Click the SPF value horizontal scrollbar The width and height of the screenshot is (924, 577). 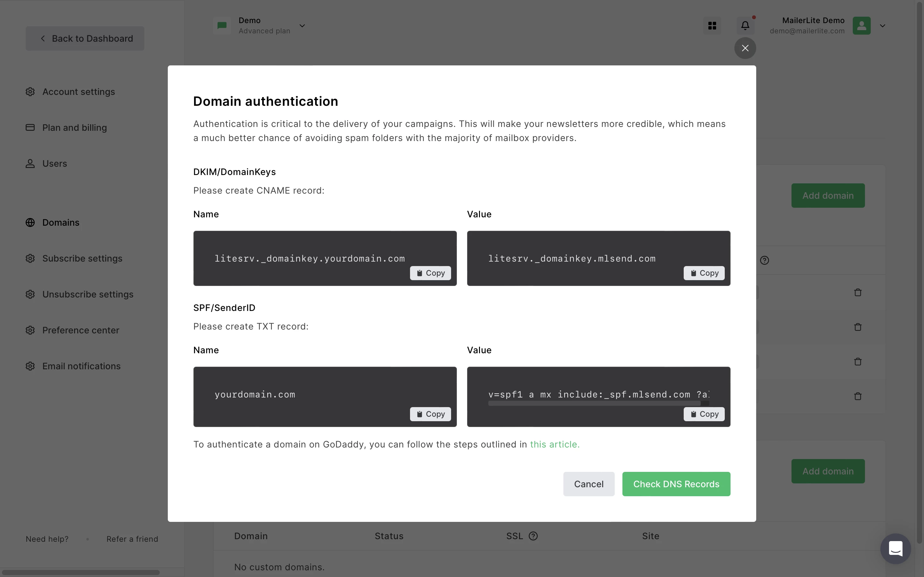pos(594,403)
